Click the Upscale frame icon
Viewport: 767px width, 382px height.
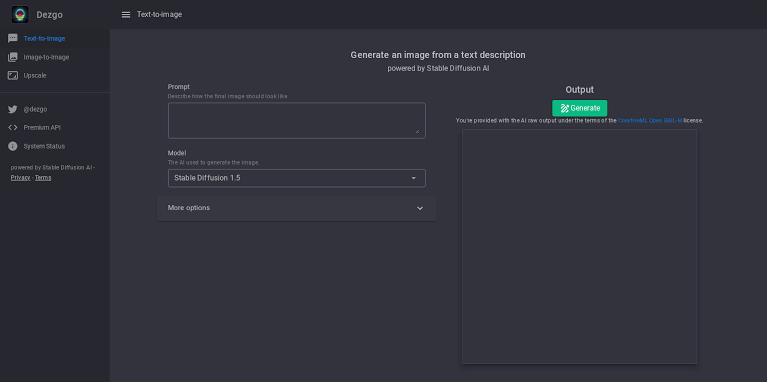13,76
